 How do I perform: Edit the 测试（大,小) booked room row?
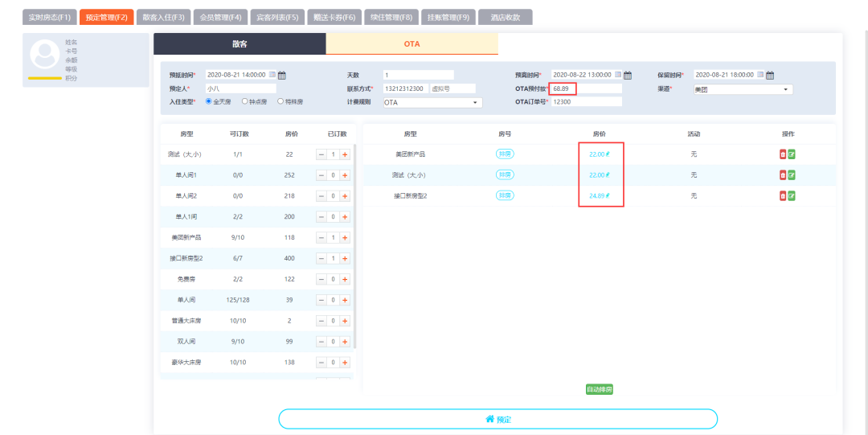[x=792, y=175]
